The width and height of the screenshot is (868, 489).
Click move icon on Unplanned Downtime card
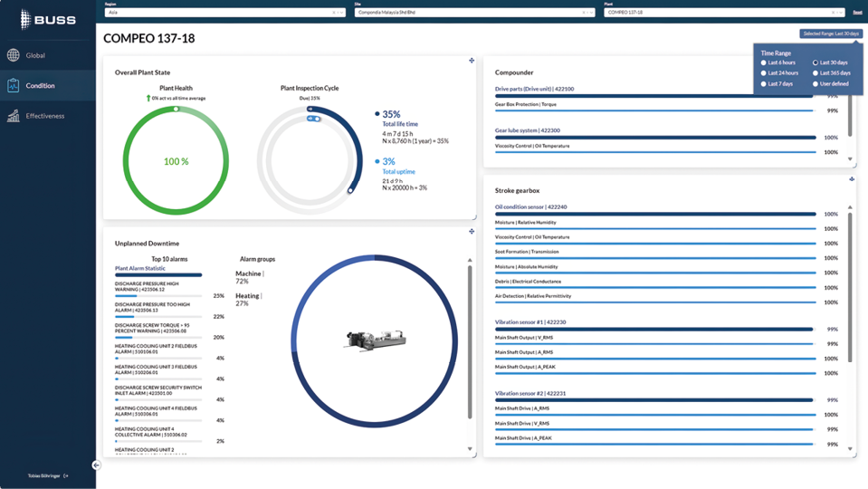click(472, 232)
